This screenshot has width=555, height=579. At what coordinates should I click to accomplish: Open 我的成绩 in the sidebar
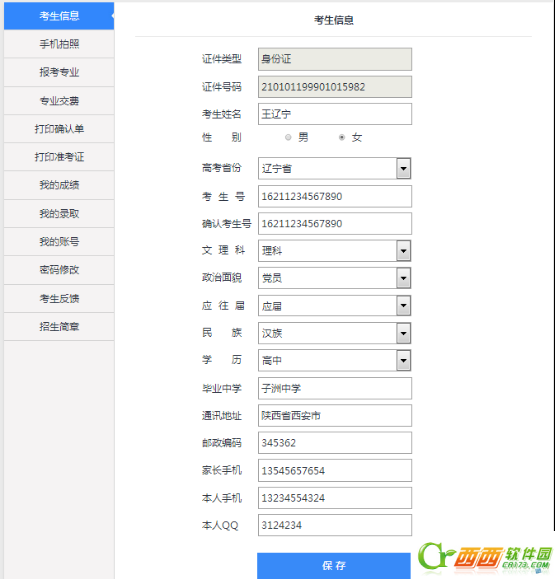pos(59,185)
